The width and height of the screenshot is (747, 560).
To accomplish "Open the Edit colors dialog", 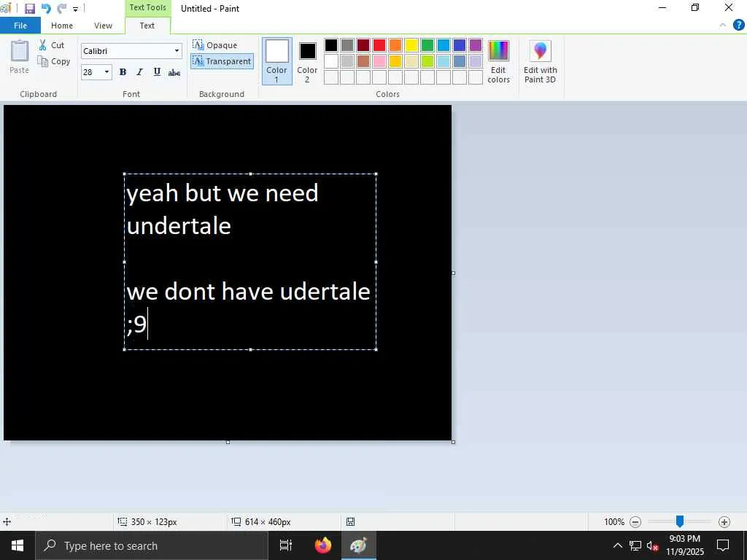I will [499, 62].
